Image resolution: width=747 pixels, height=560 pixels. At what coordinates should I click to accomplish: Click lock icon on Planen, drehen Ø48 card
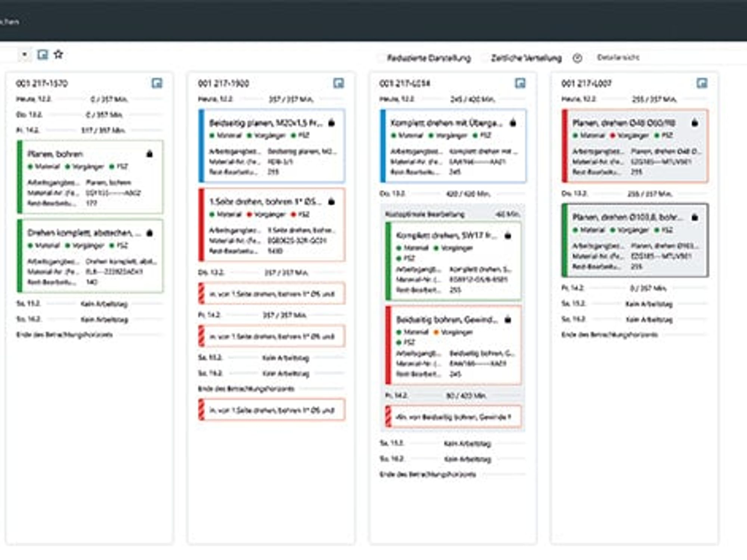pos(694,122)
